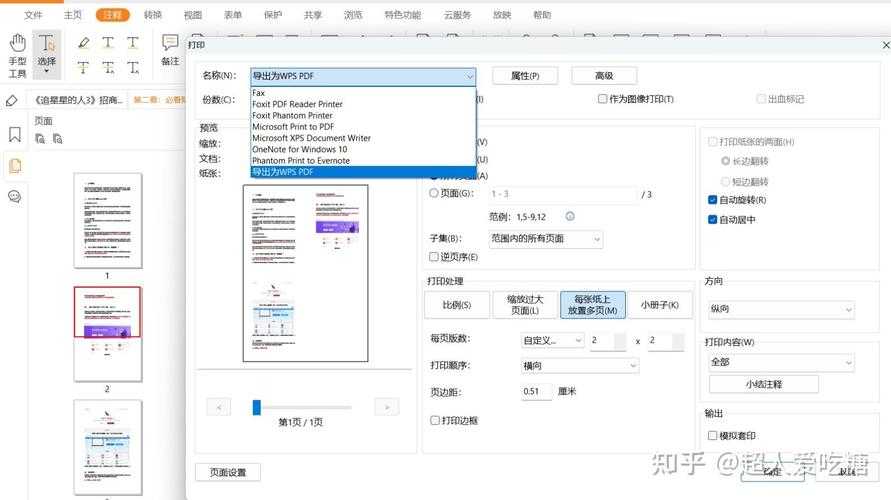Choose OneNote for Windows 10 printer
Image resolution: width=891 pixels, height=500 pixels.
click(x=363, y=149)
